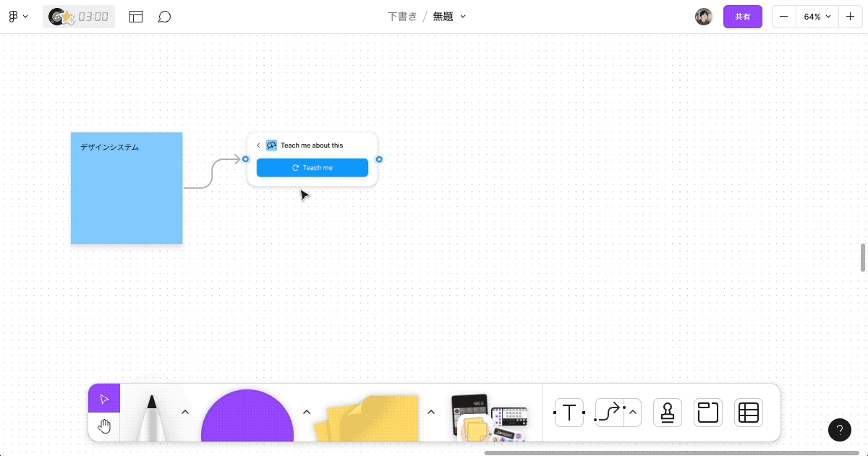Open the shape options chevron
Image resolution: width=868 pixels, height=456 pixels.
pyautogui.click(x=306, y=411)
